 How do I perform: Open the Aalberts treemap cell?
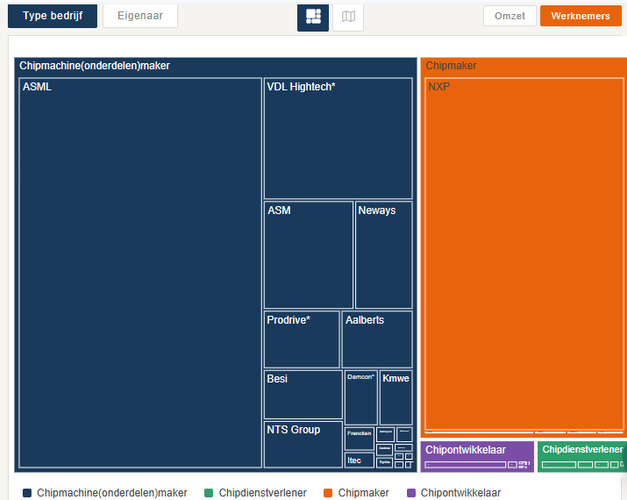coord(377,340)
